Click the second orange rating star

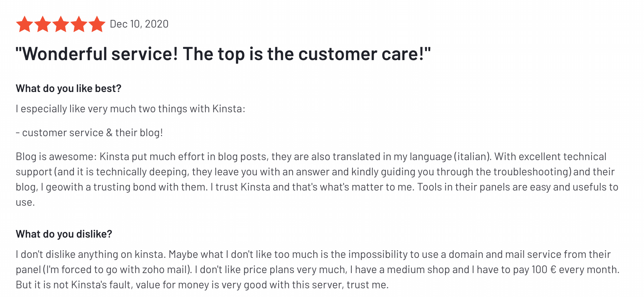(x=43, y=24)
